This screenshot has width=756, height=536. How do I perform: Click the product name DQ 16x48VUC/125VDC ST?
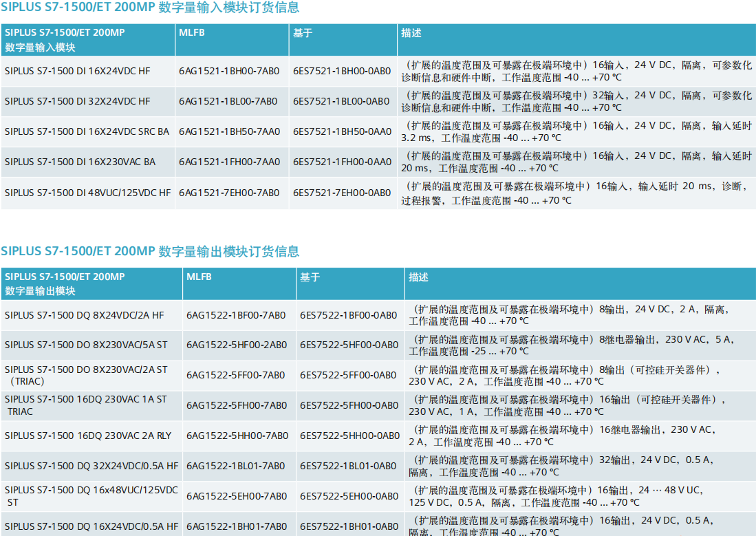pos(91,496)
